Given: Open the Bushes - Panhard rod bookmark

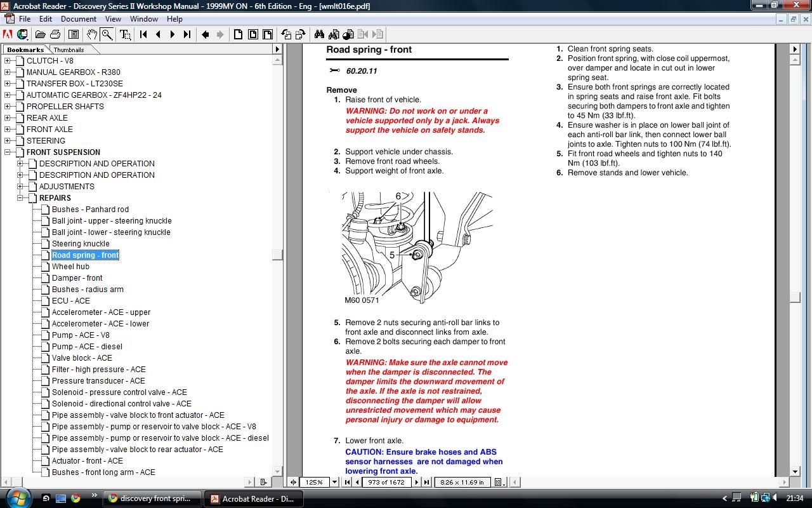Looking at the screenshot, I should click(x=90, y=210).
